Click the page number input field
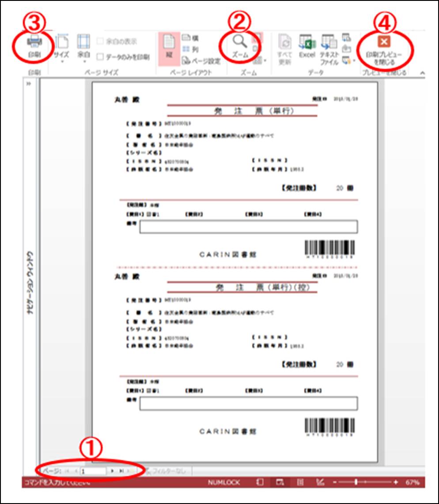Screen dimensions: 439x504 point(93,471)
